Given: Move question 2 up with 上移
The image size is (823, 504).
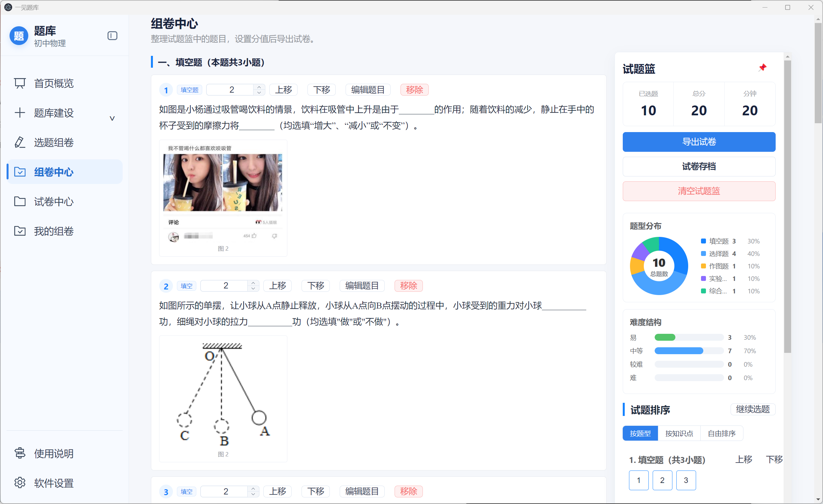Looking at the screenshot, I should (278, 286).
